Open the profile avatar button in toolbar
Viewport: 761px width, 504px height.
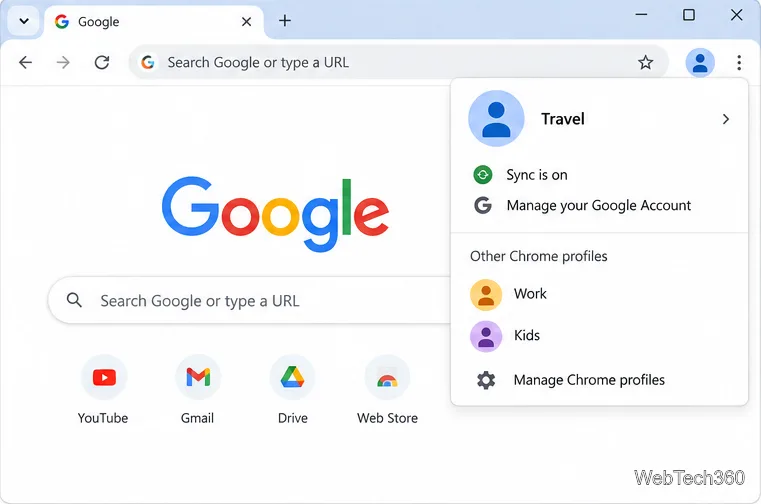[x=700, y=62]
